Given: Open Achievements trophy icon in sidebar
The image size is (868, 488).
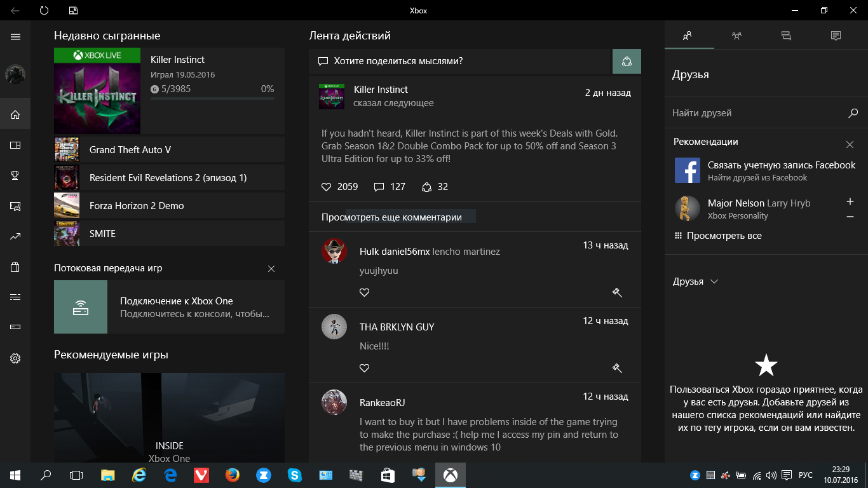Looking at the screenshot, I should (x=15, y=175).
